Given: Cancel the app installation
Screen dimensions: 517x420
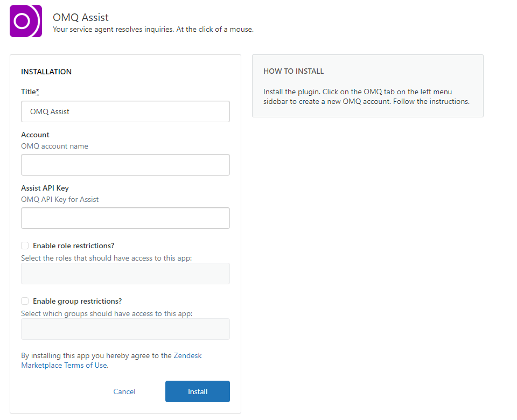Looking at the screenshot, I should pyautogui.click(x=124, y=391).
